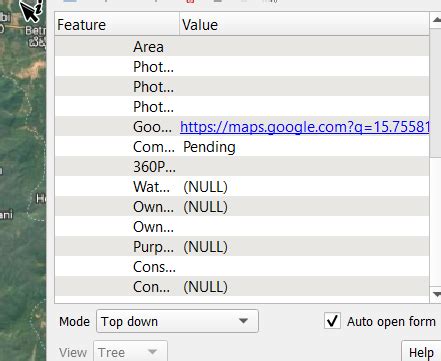Image resolution: width=441 pixels, height=361 pixels.
Task: Select the Cons... attribute row
Action: [x=242, y=267]
